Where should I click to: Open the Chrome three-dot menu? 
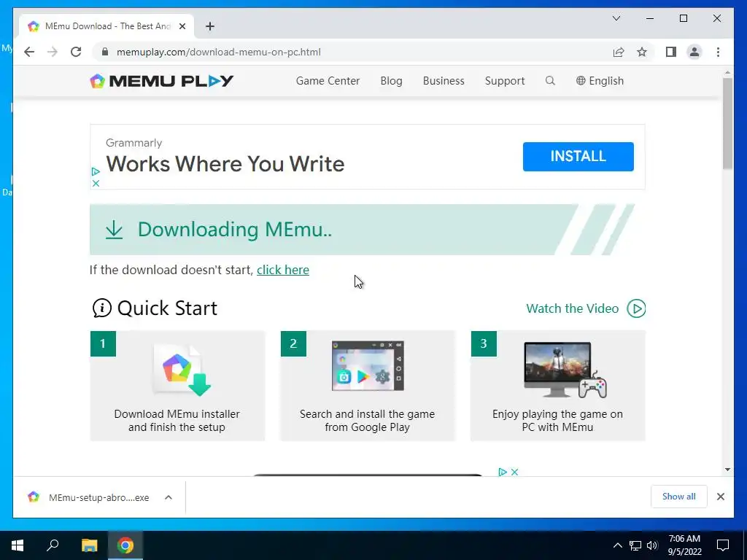(x=718, y=52)
